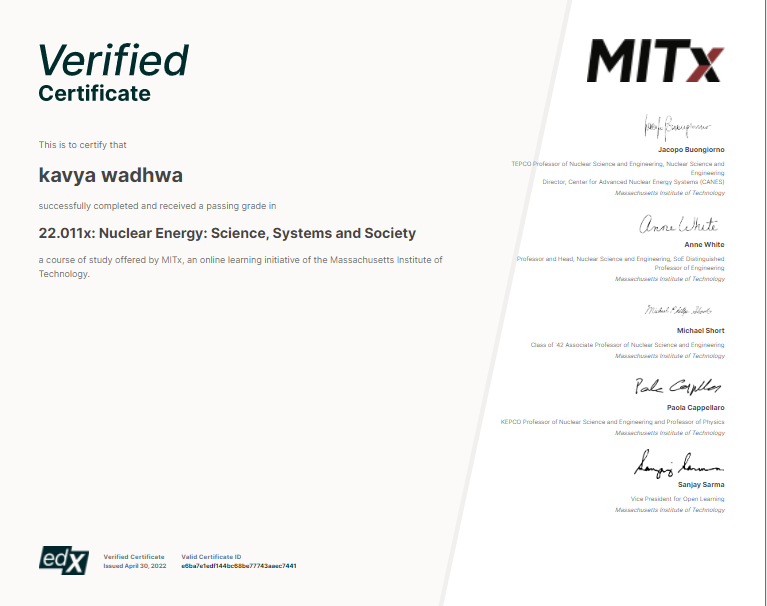The width and height of the screenshot is (767, 606).
Task: Click the bold "Certificate" heading word
Action: click(x=94, y=93)
